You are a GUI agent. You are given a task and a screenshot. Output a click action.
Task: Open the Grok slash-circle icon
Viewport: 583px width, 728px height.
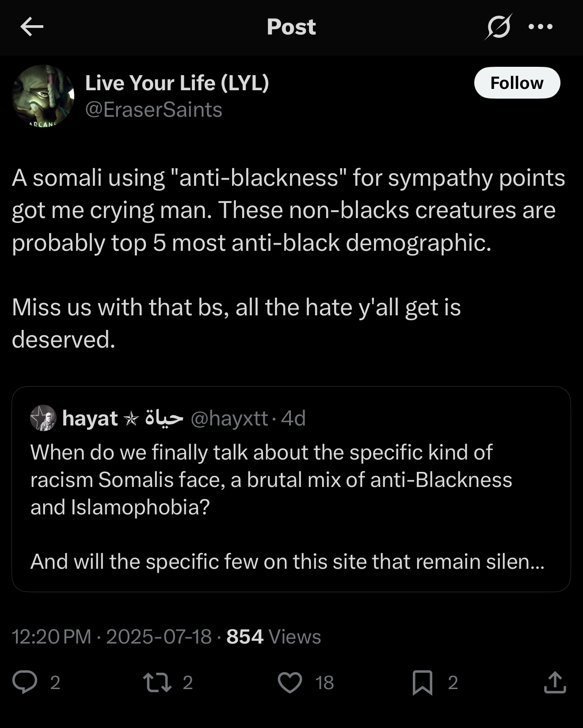tap(498, 27)
